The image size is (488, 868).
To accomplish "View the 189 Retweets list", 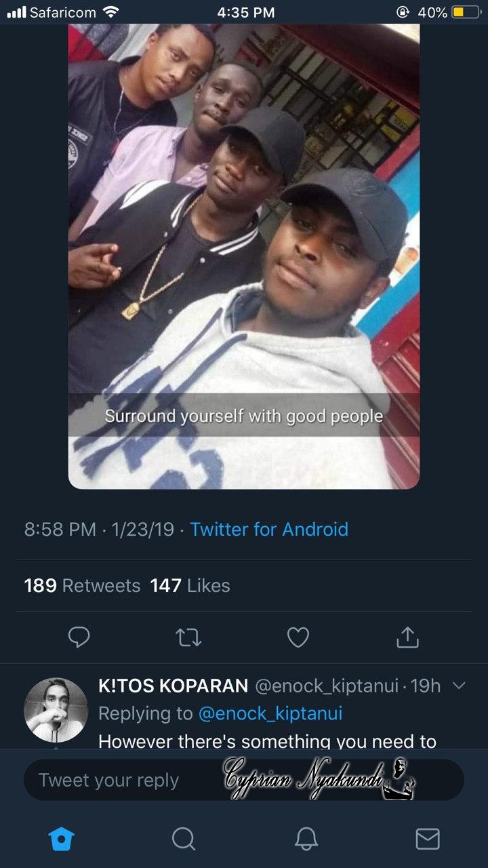I will tap(82, 585).
